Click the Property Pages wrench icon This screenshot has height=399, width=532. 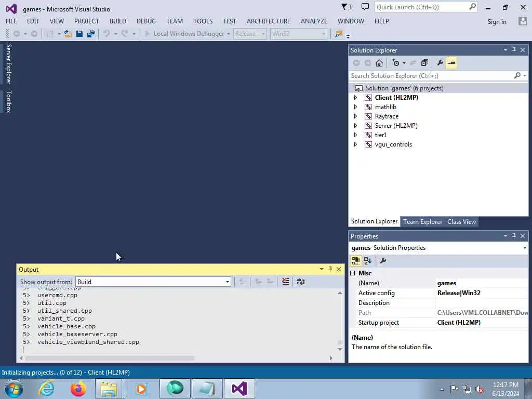[x=383, y=261]
